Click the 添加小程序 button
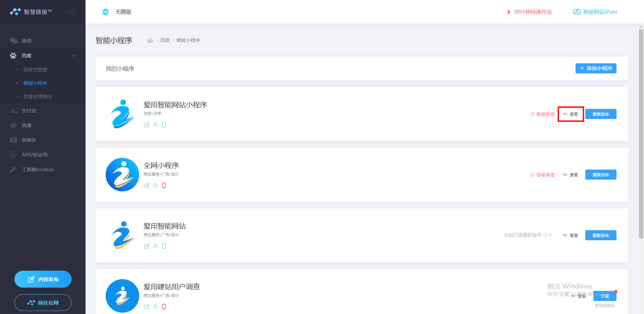This screenshot has width=644, height=314. [596, 68]
